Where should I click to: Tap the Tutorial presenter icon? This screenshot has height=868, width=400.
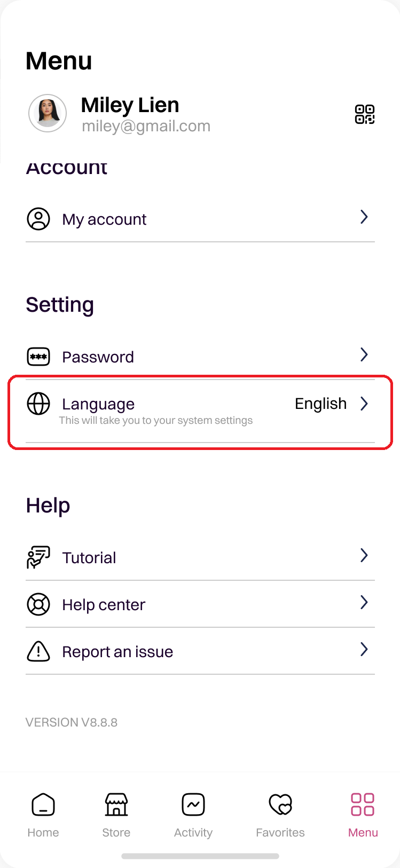pyautogui.click(x=38, y=557)
